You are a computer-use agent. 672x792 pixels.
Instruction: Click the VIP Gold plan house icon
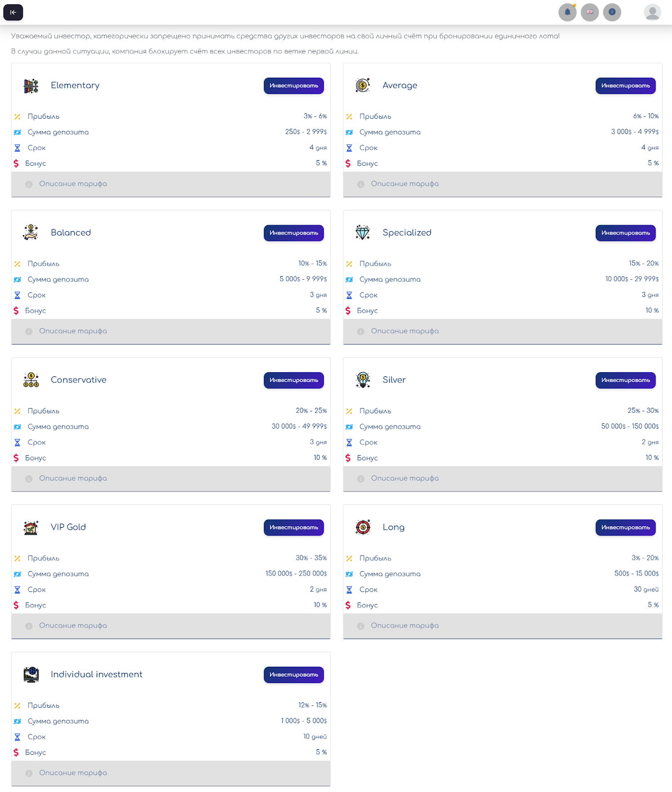(31, 527)
